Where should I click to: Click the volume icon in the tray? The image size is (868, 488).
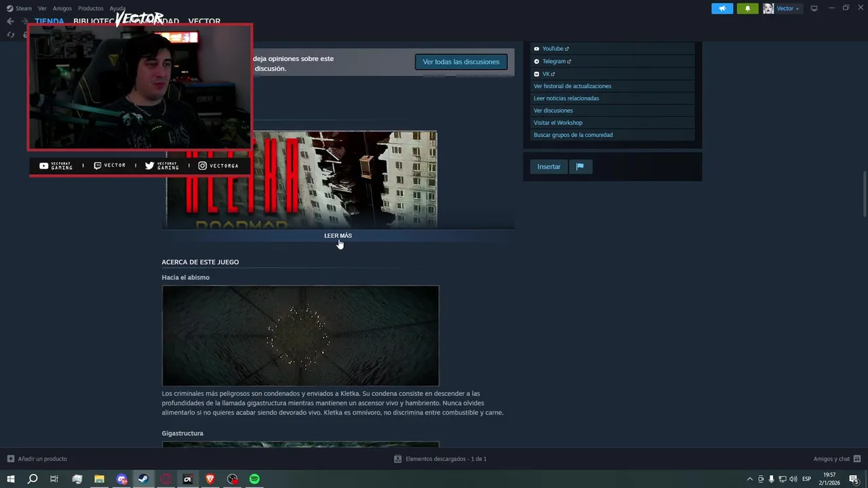[x=793, y=479]
